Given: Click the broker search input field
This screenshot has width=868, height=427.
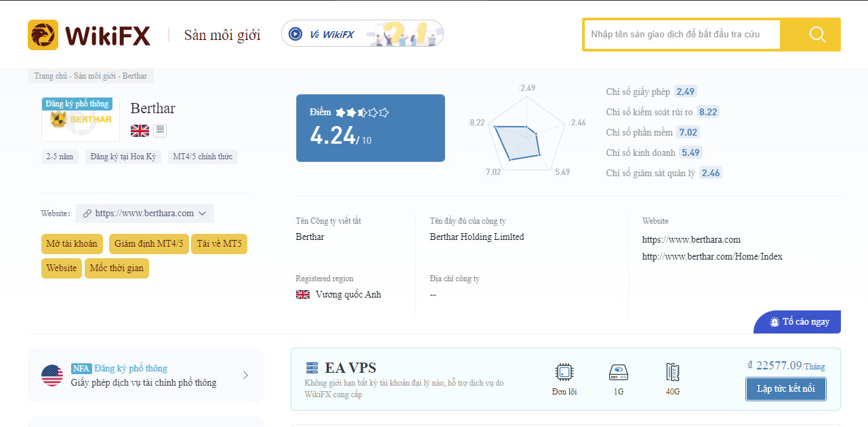Looking at the screenshot, I should click(682, 35).
